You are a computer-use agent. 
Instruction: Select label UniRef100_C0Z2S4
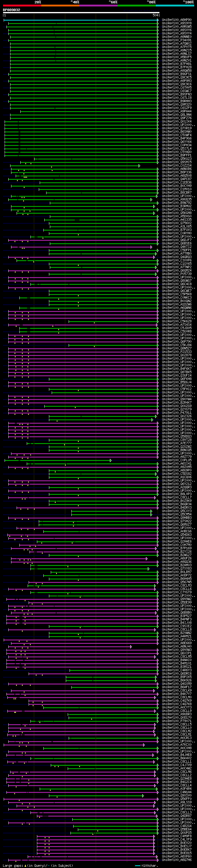pos(177,165)
